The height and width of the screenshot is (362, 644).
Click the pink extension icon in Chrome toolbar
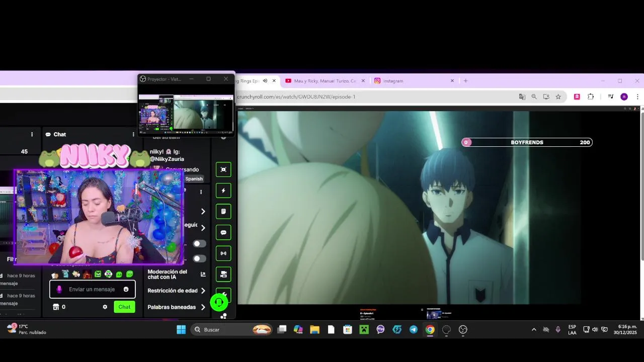point(577,97)
